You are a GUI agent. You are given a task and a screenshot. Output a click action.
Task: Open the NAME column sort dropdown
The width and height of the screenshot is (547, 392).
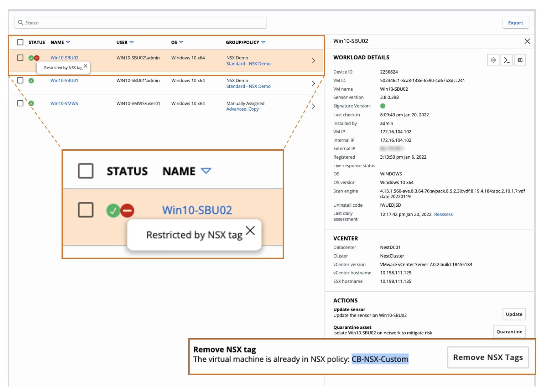[68, 42]
